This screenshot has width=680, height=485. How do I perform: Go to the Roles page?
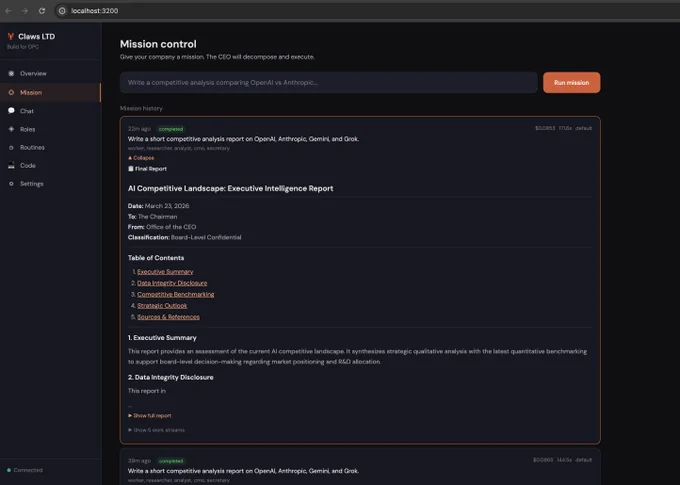point(50,129)
